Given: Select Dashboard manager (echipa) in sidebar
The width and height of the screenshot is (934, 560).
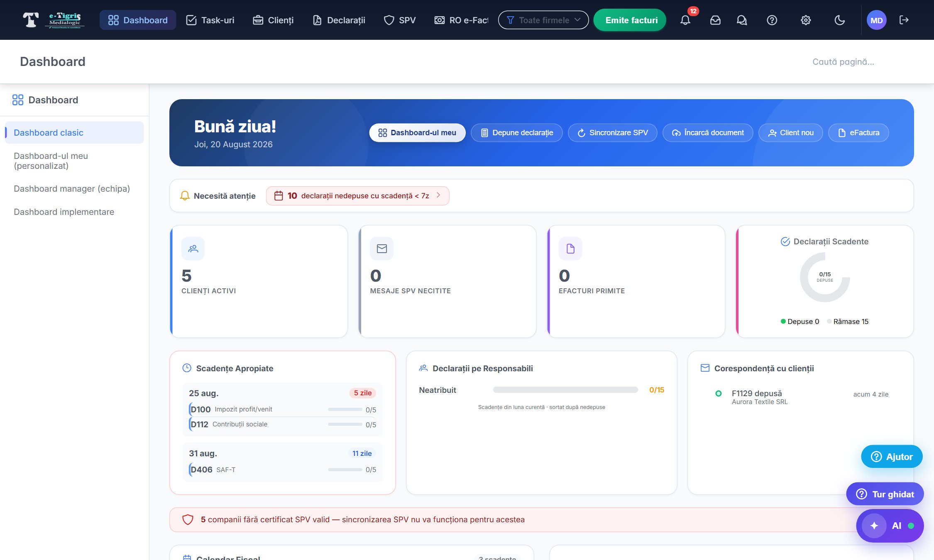Looking at the screenshot, I should coord(72,189).
